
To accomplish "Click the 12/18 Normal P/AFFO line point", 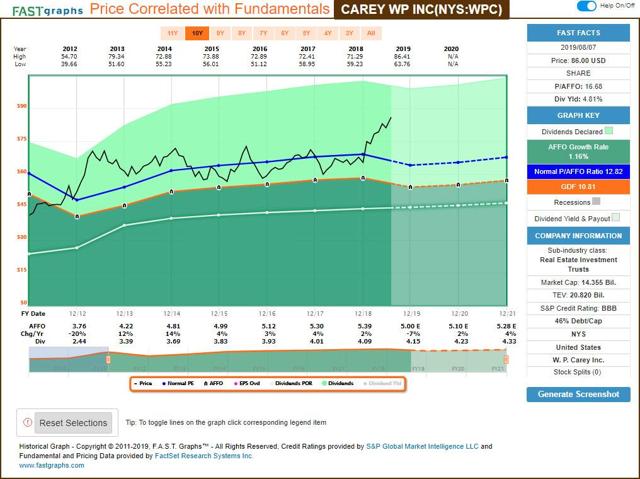I will pyautogui.click(x=363, y=154).
